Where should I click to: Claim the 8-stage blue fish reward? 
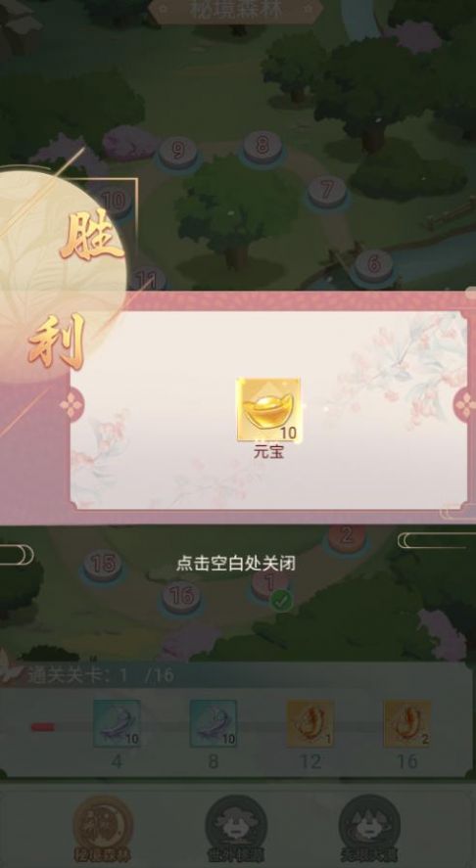pyautogui.click(x=214, y=723)
